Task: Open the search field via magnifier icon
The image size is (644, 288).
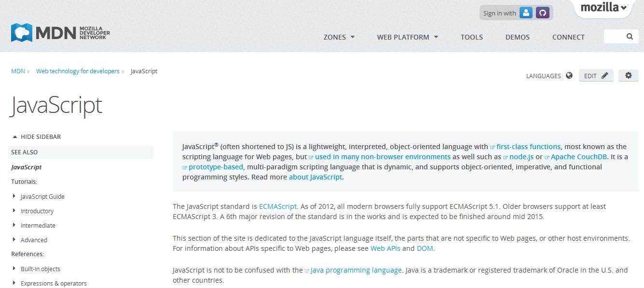Action: (x=629, y=36)
